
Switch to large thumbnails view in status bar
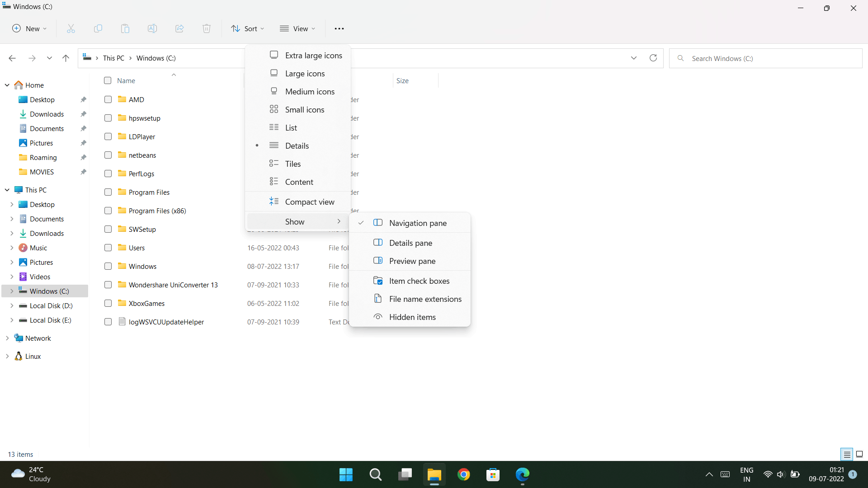point(859,454)
